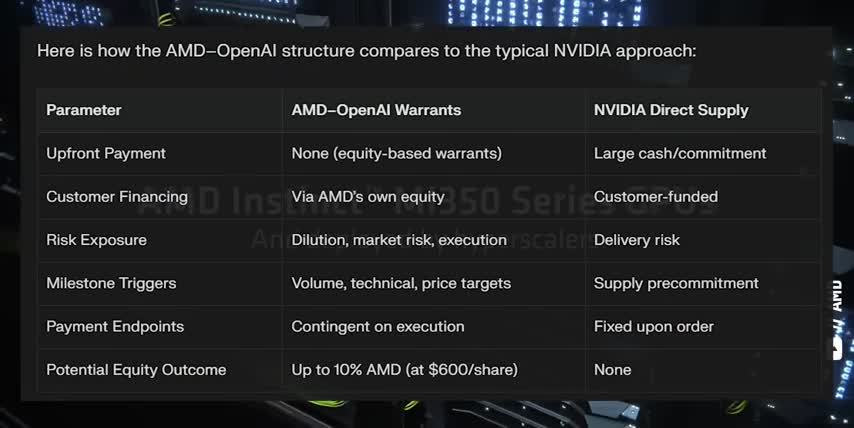This screenshot has height=428, width=854.
Task: Select the Risk Exposure row label
Action: 96,240
